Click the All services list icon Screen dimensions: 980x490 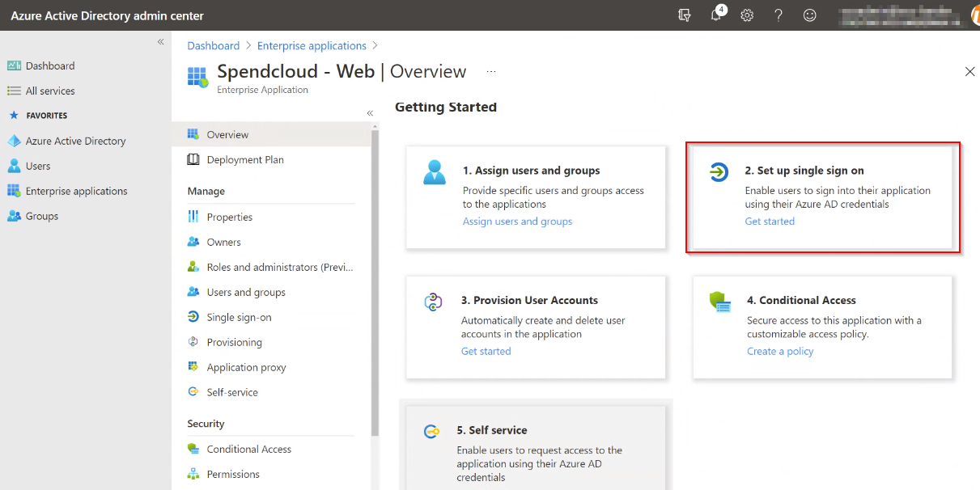[x=14, y=91]
